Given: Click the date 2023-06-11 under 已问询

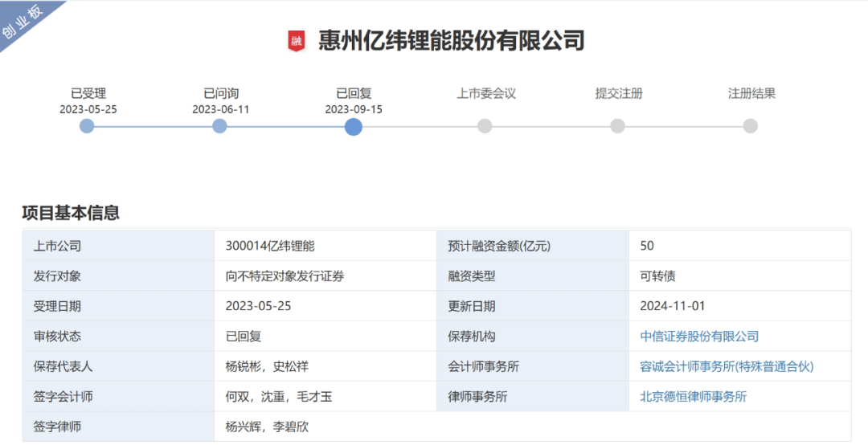Looking at the screenshot, I should click(x=221, y=109).
